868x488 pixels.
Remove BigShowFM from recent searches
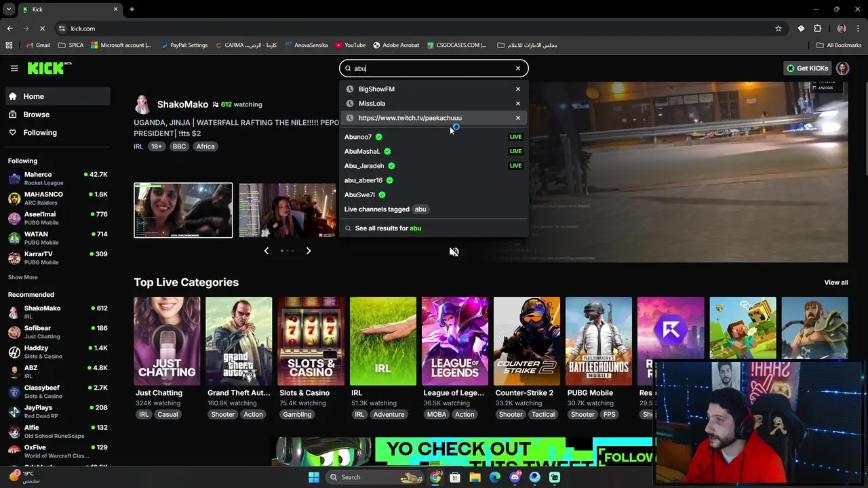pyautogui.click(x=518, y=89)
